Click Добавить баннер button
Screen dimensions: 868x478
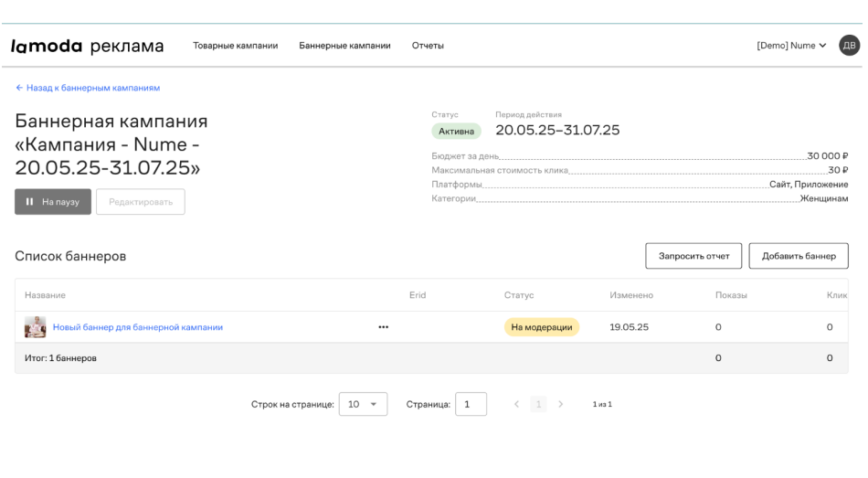(799, 256)
